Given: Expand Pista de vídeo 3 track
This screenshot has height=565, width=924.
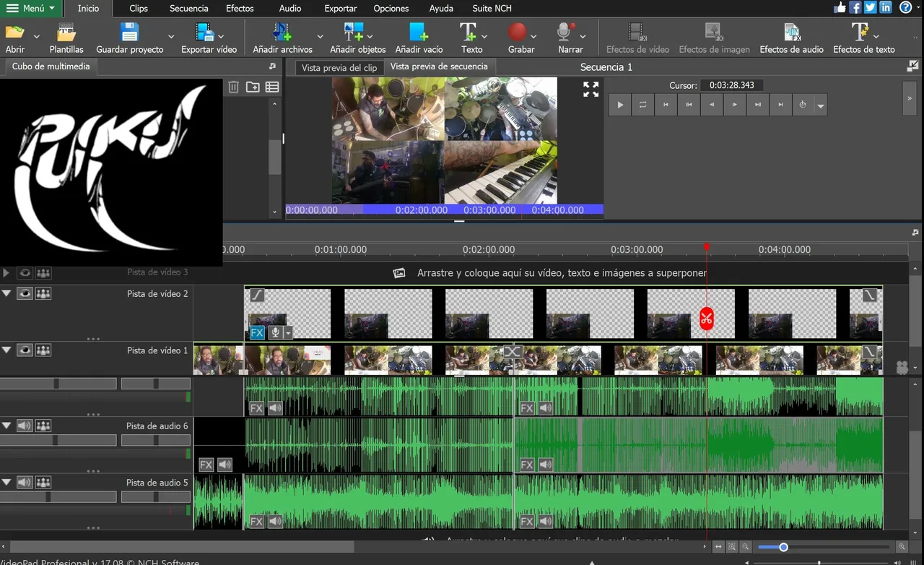Looking at the screenshot, I should pos(6,272).
